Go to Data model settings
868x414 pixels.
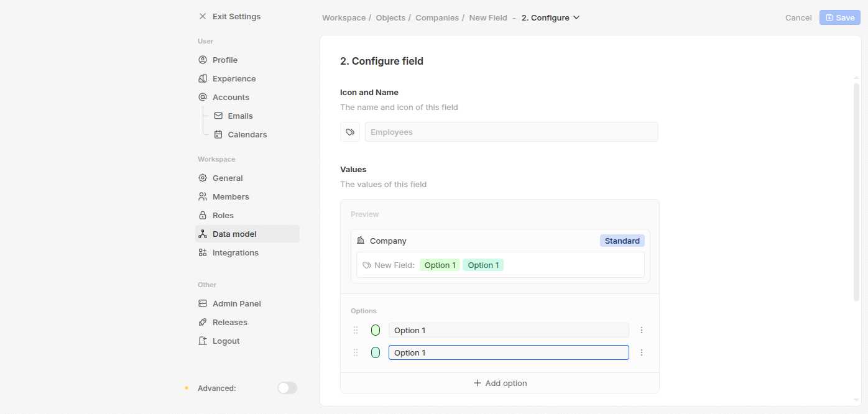(x=234, y=234)
